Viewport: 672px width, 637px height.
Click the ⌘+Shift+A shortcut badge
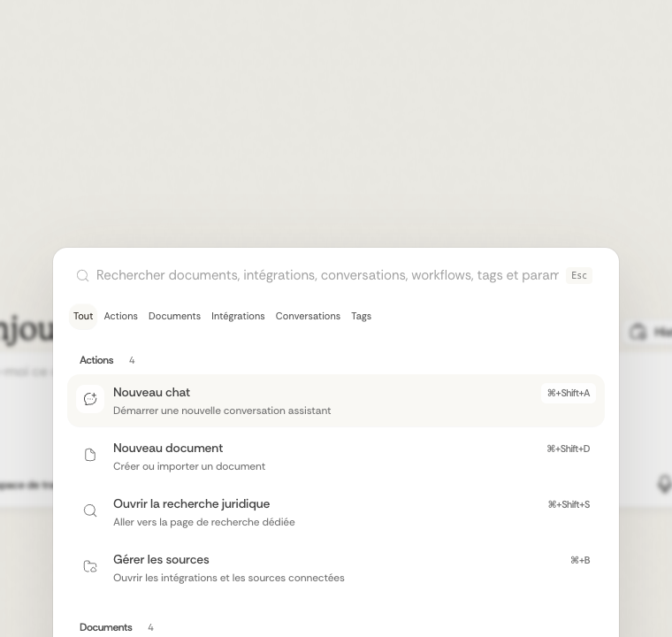click(x=568, y=393)
